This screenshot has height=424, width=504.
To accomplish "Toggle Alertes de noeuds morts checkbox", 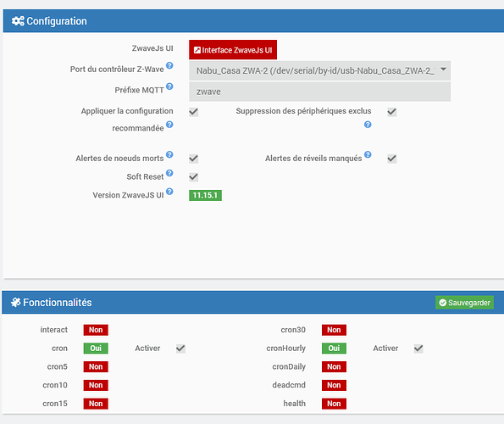I will click(193, 159).
